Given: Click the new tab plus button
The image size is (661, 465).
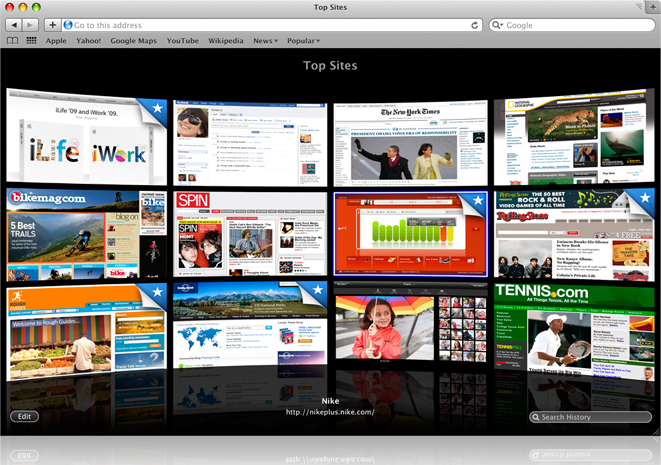Looking at the screenshot, I should tap(52, 25).
